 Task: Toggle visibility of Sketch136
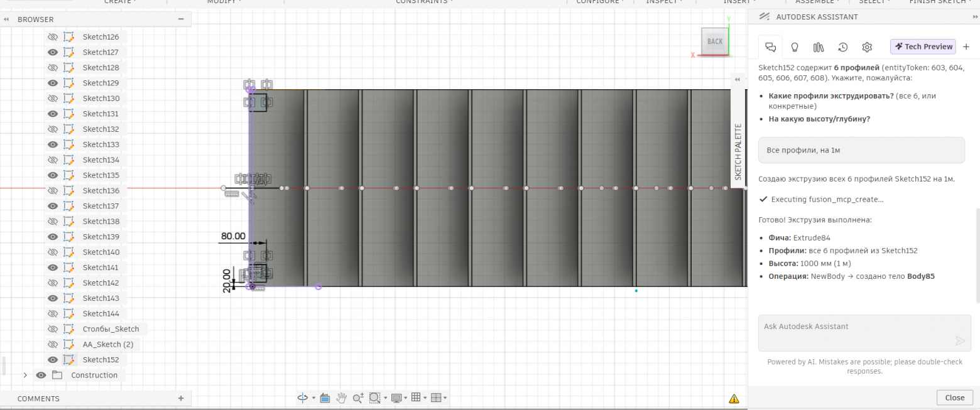(x=53, y=190)
